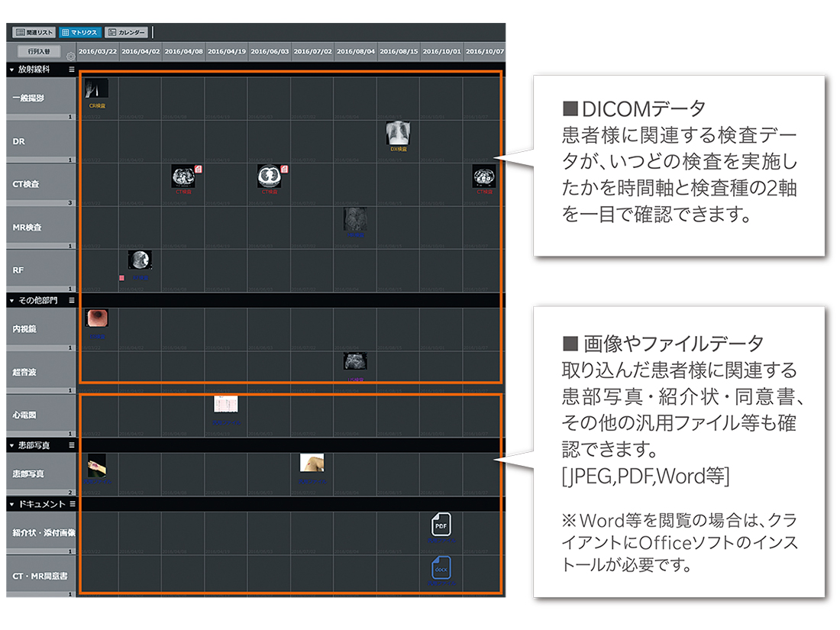The width and height of the screenshot is (840, 630).
Task: Collapse the 患部写真 group
Action: pos(12,444)
